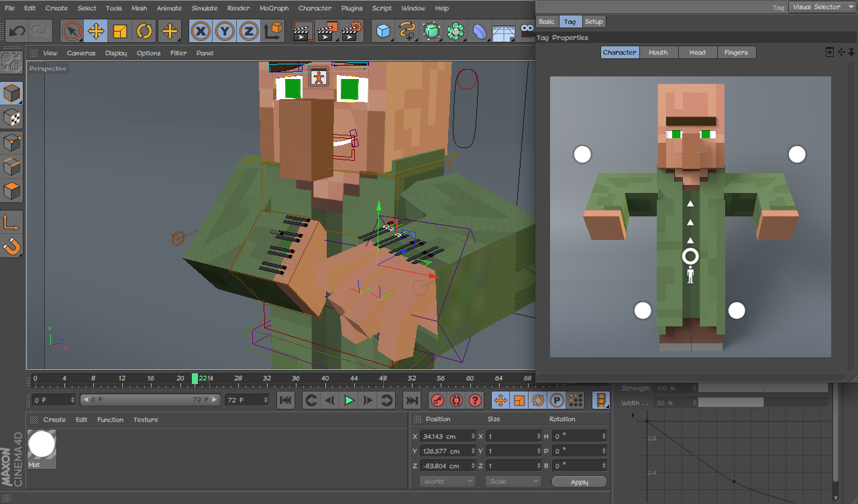Screen dimensions: 858x504
Task: Open the MoGraph menu
Action: pyautogui.click(x=273, y=8)
